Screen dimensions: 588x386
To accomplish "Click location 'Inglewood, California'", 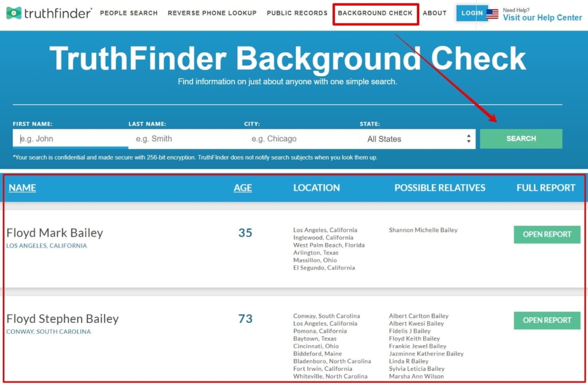I will coord(323,237).
